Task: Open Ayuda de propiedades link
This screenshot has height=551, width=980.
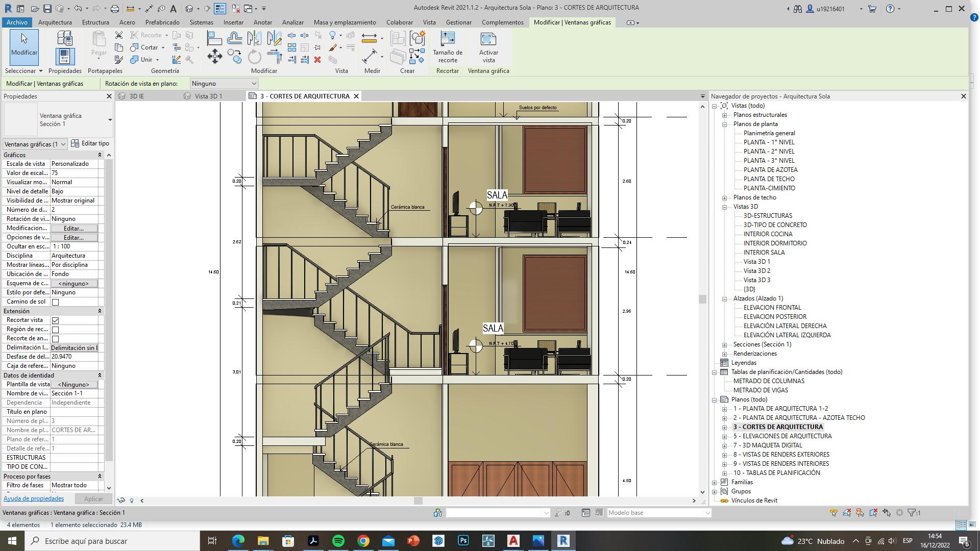Action: [34, 498]
